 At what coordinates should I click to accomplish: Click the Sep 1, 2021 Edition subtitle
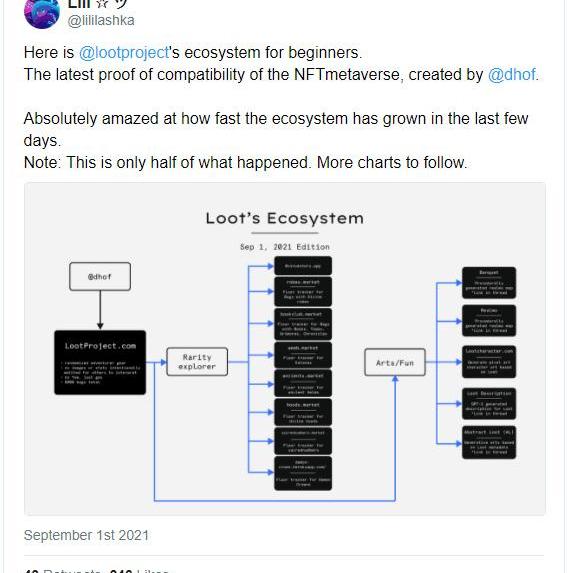click(285, 247)
